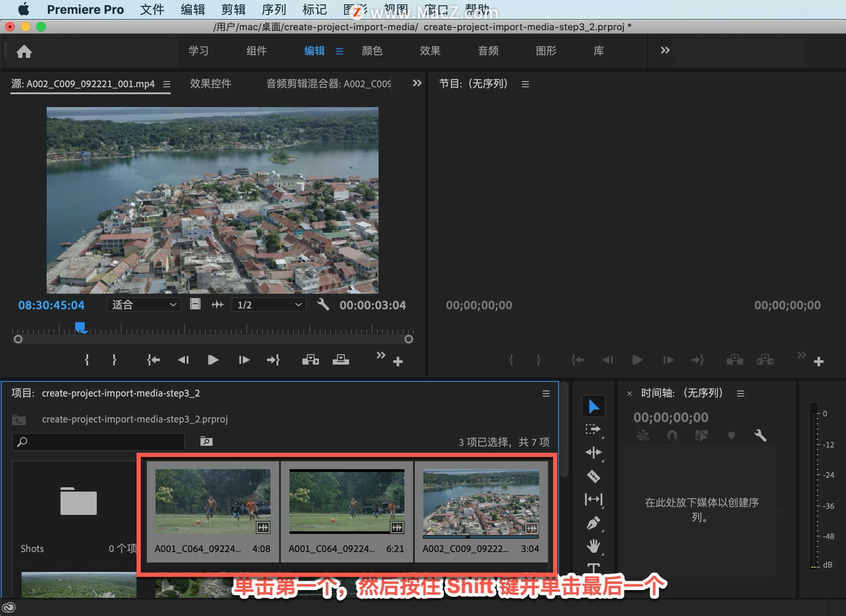846x616 pixels.
Task: Open 序列 menu in menu bar
Action: tap(274, 9)
